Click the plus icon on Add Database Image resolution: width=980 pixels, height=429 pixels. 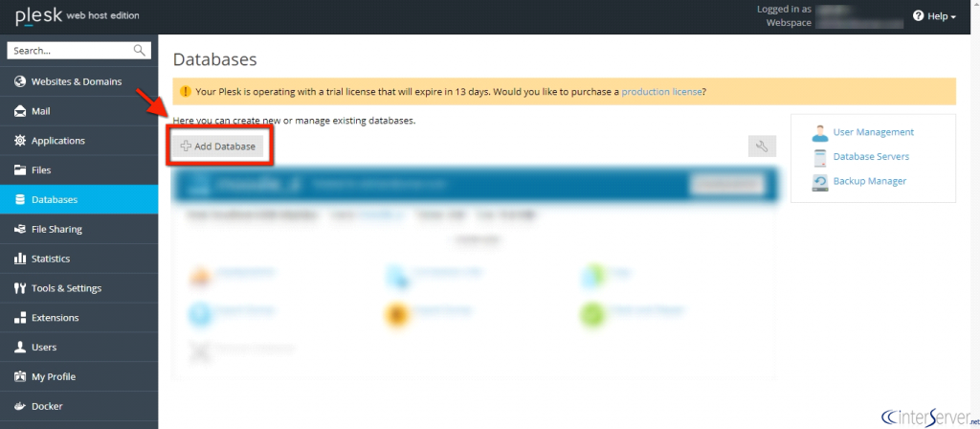tap(186, 147)
